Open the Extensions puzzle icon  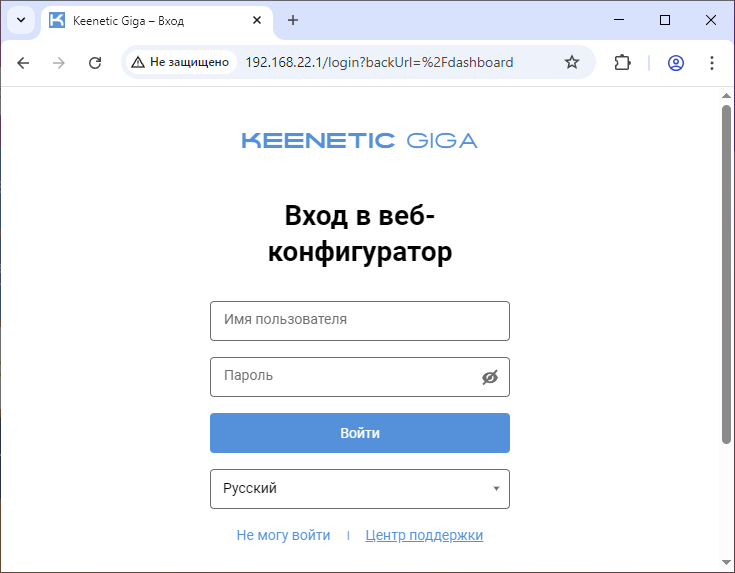[622, 63]
